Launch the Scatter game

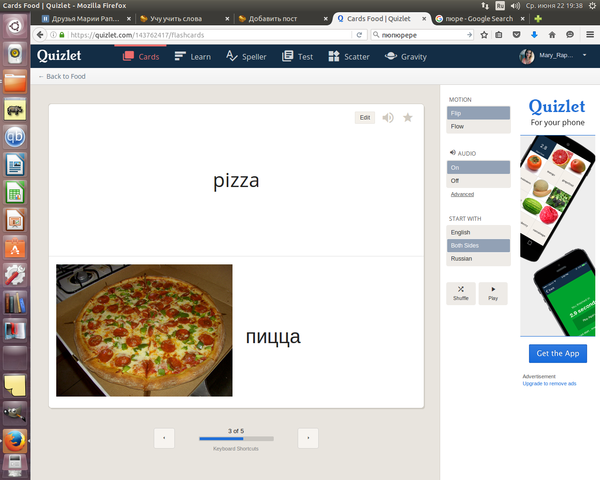pyautogui.click(x=349, y=57)
